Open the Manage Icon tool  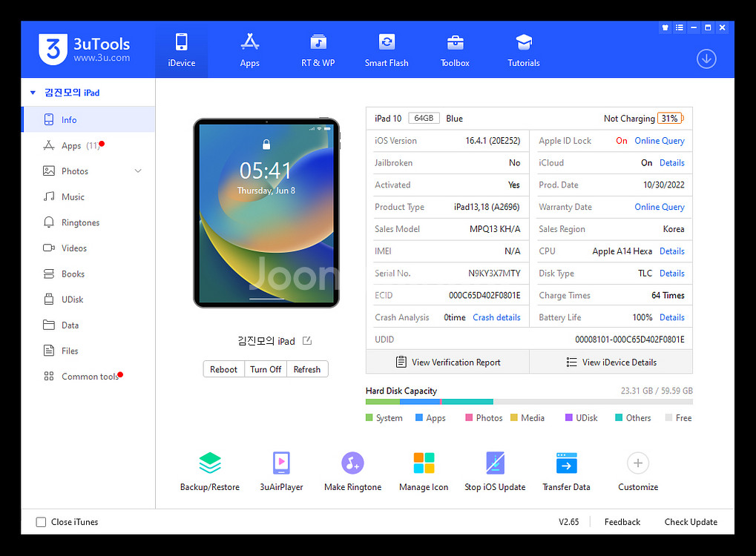tap(424, 471)
